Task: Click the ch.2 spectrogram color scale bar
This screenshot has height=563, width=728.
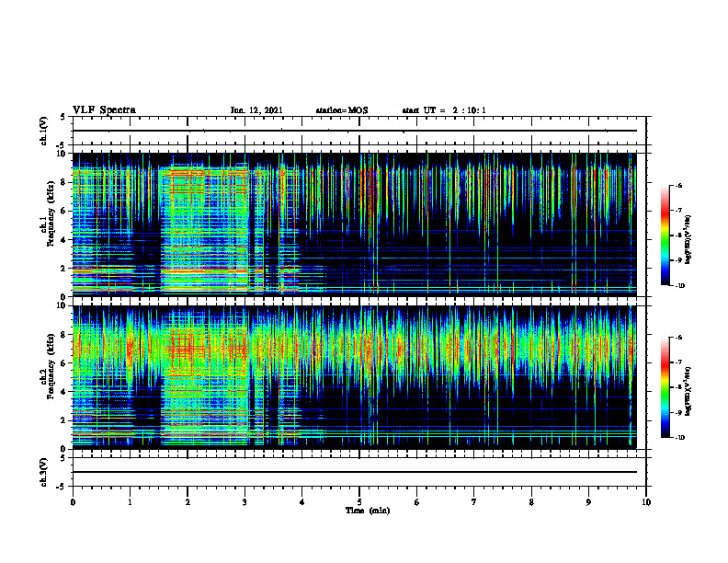Action: pos(665,387)
